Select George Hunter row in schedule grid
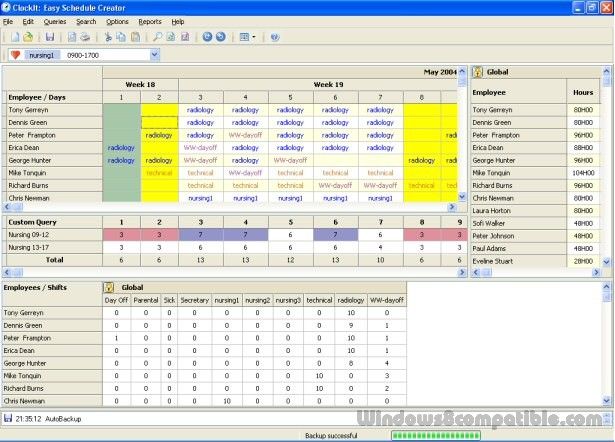The image size is (615, 442). coord(53,160)
